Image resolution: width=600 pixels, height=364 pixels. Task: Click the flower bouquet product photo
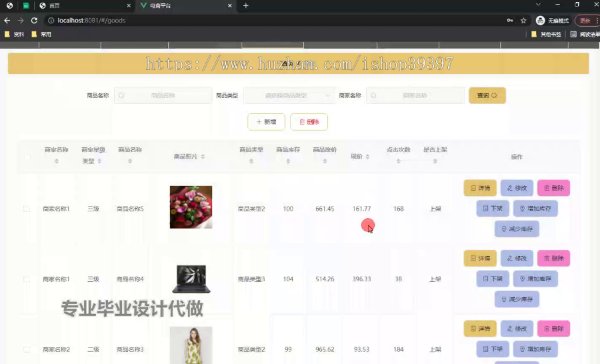191,207
